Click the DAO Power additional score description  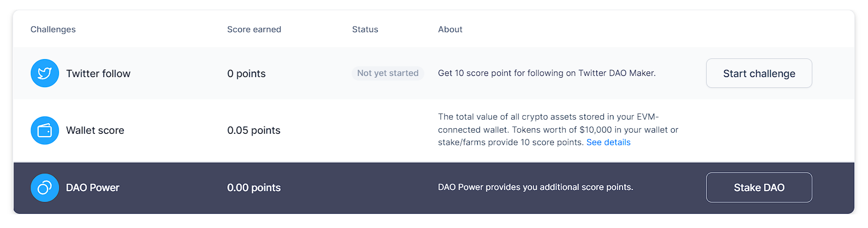tap(535, 188)
